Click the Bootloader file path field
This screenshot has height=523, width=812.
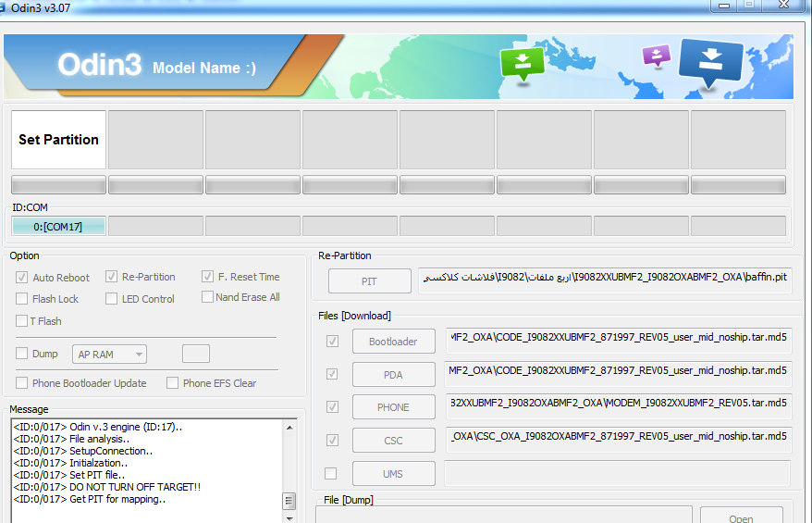tap(618, 341)
